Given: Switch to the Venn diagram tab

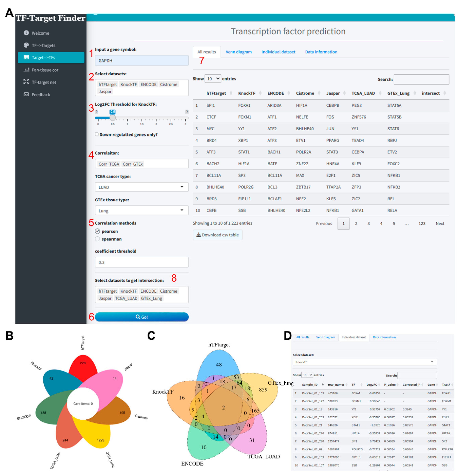Looking at the screenshot, I should 238,52.
